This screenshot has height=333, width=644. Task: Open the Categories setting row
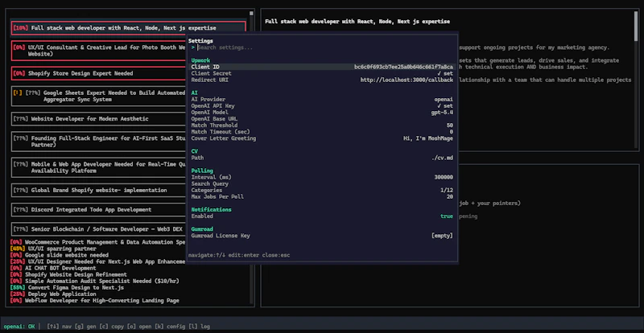coord(322,190)
